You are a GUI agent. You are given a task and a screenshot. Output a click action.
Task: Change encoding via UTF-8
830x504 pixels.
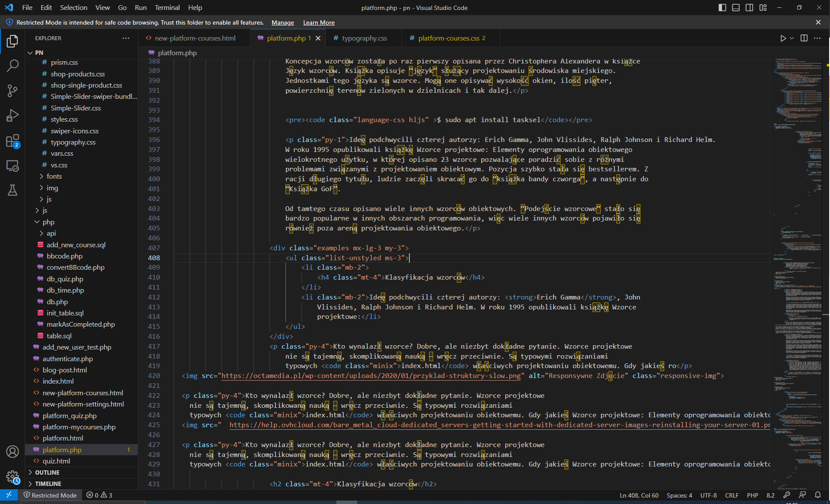[708, 495]
